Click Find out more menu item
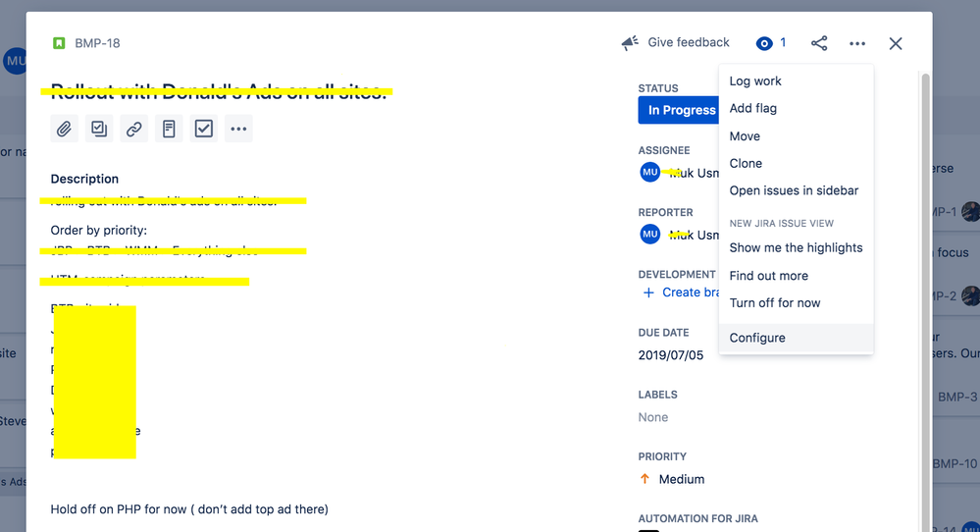 [796, 276]
